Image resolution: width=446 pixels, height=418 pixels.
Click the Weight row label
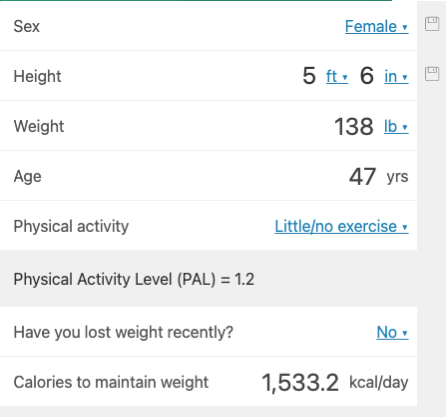(39, 126)
